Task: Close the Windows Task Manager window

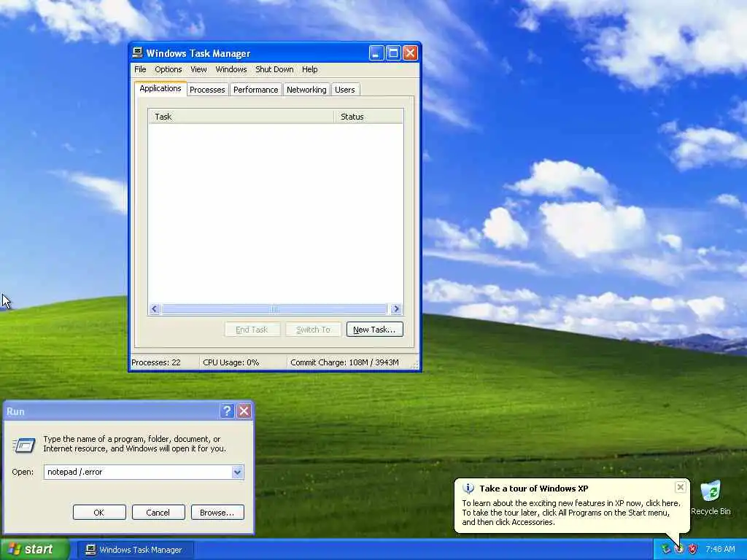Action: tap(410, 52)
